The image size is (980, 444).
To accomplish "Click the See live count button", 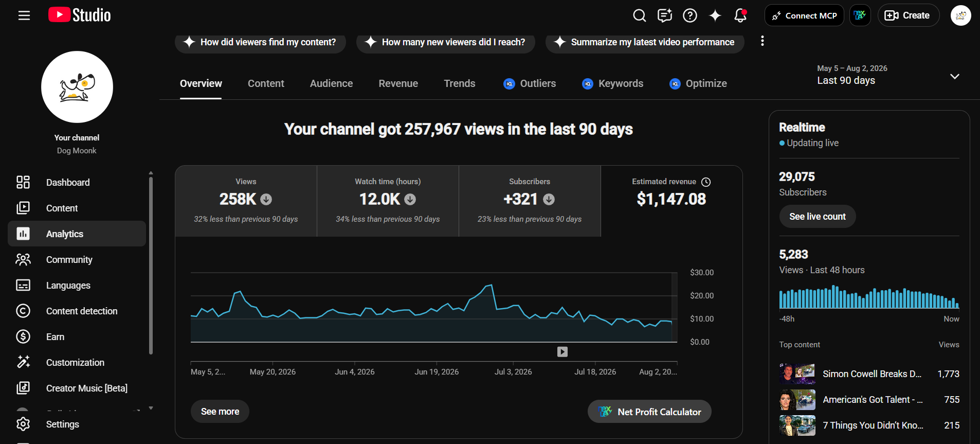I will tap(818, 217).
